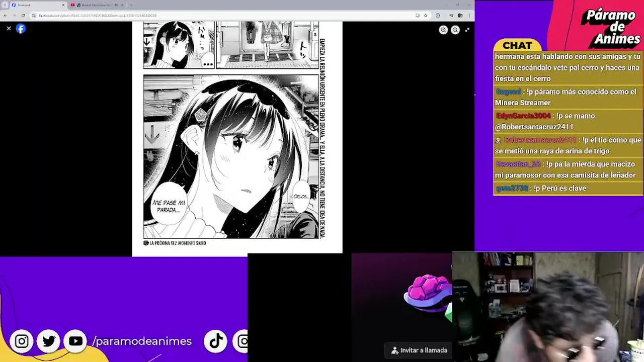
Task: Click the /paramodeanimes text
Action: click(142, 341)
